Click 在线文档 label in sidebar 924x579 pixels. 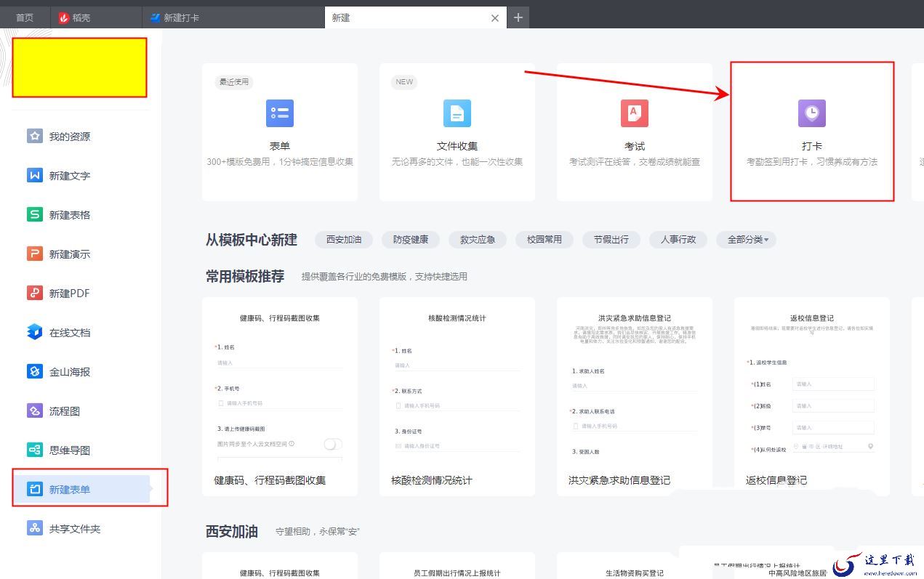coord(70,333)
